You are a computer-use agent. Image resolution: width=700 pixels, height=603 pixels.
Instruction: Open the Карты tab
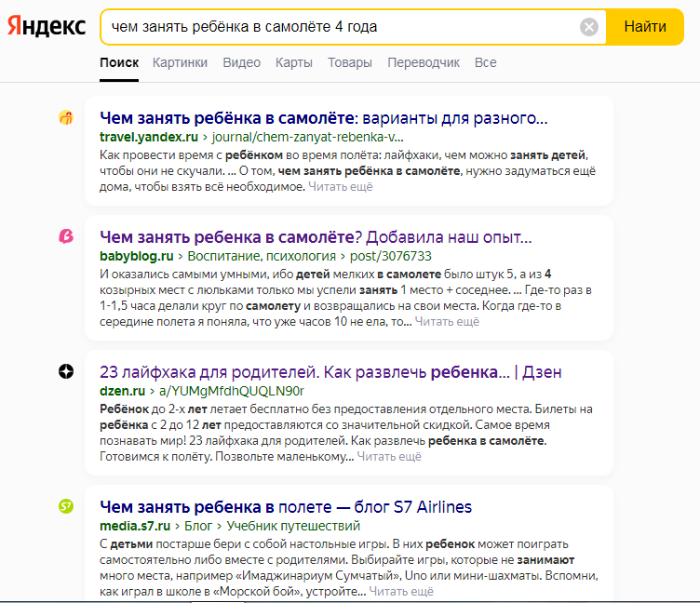point(294,62)
